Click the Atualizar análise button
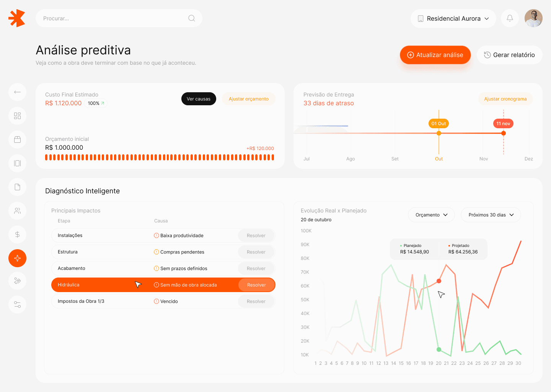Image resolution: width=551 pixels, height=392 pixels. point(435,55)
